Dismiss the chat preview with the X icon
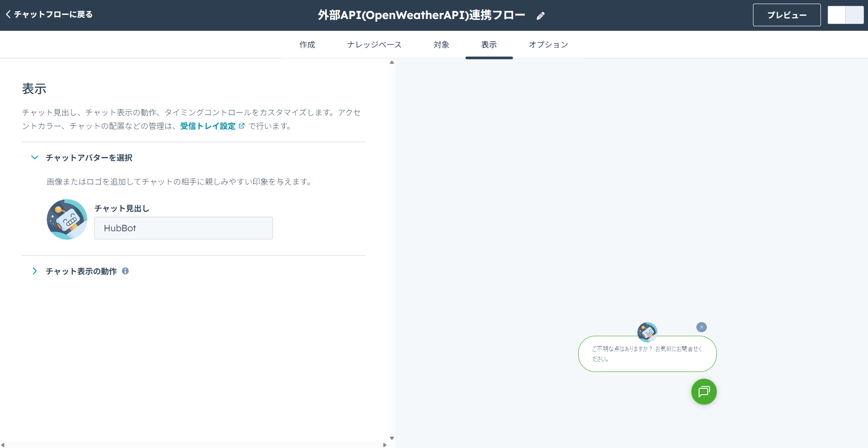This screenshot has width=868, height=448. 702,327
